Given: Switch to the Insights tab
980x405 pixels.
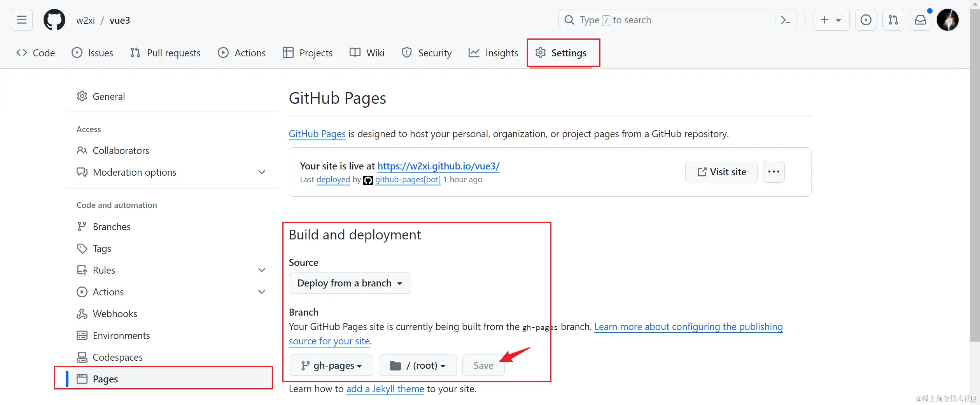Looking at the screenshot, I should click(x=493, y=53).
